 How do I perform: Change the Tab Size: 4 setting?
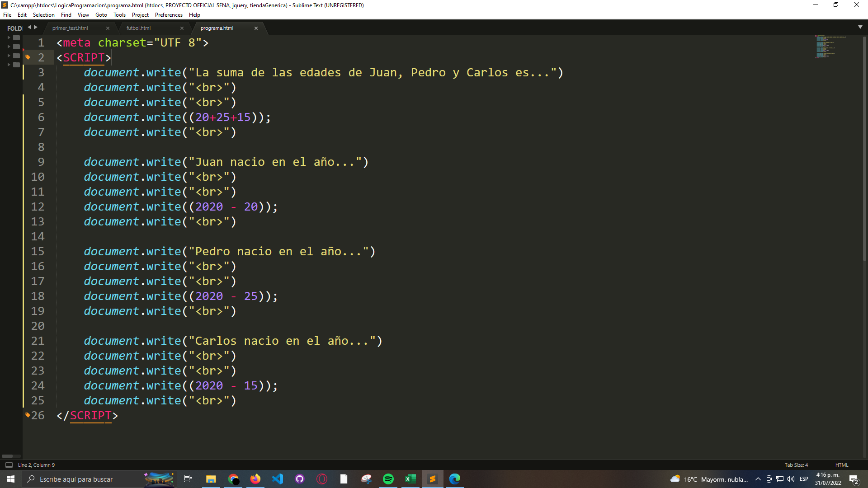pyautogui.click(x=796, y=465)
